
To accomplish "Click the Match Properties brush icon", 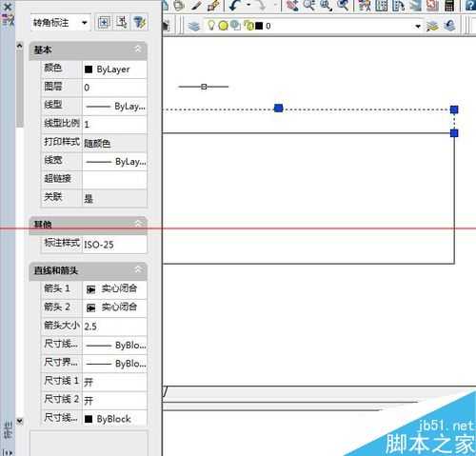I will click(213, 5).
